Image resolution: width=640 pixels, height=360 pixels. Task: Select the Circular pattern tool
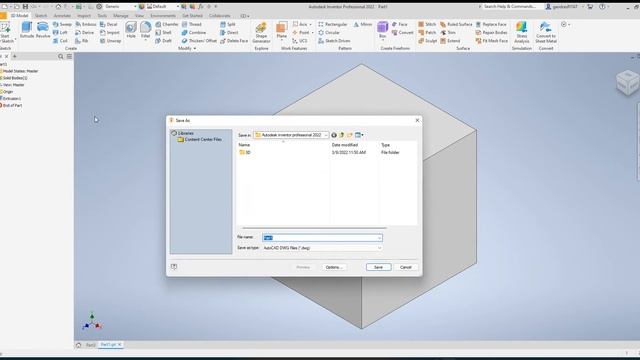pyautogui.click(x=329, y=33)
